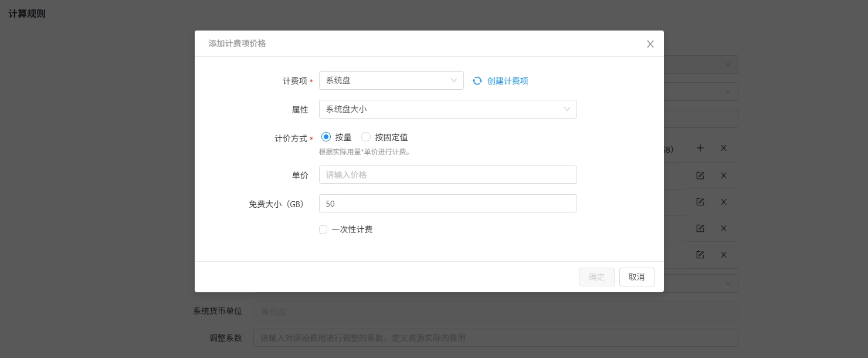This screenshot has width=868, height=358.
Task: Click the edit icon in the second table row
Action: click(700, 202)
